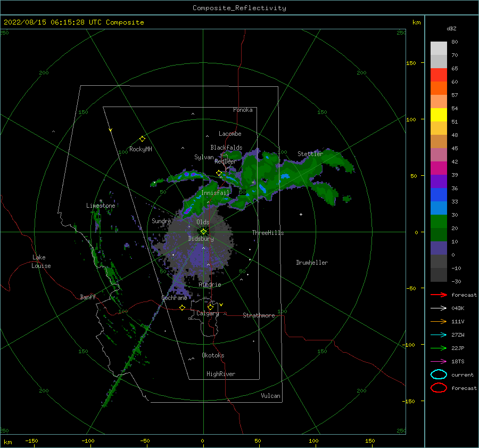Click the Cochrane town label
479x448 pixels.
click(x=174, y=298)
